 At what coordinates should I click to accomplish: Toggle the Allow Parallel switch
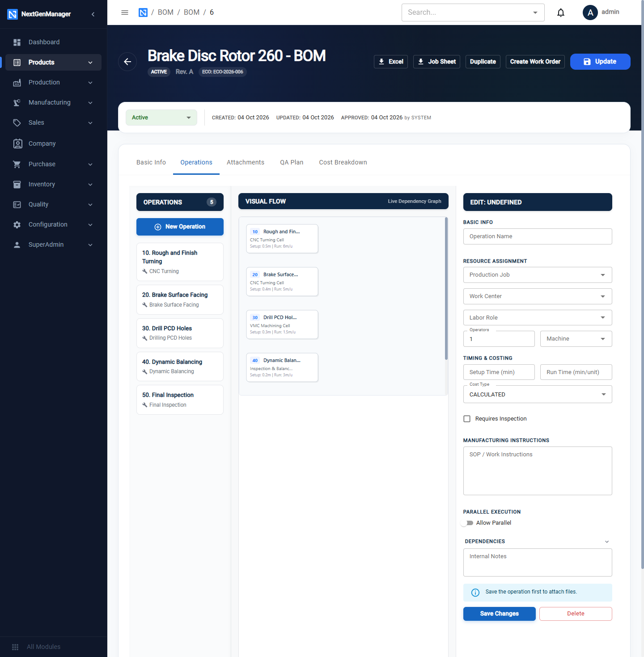pos(467,523)
